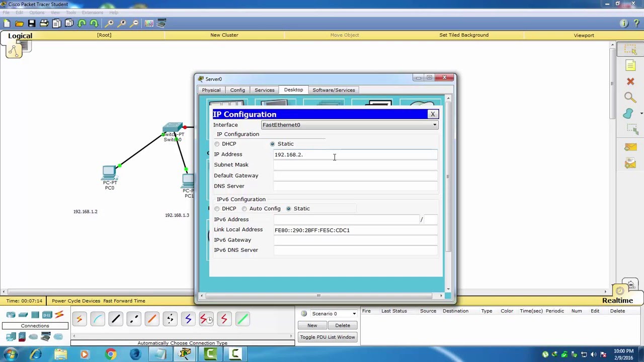The width and height of the screenshot is (644, 362).
Task: Save the network with the floppy disk icon
Action: [x=32, y=23]
